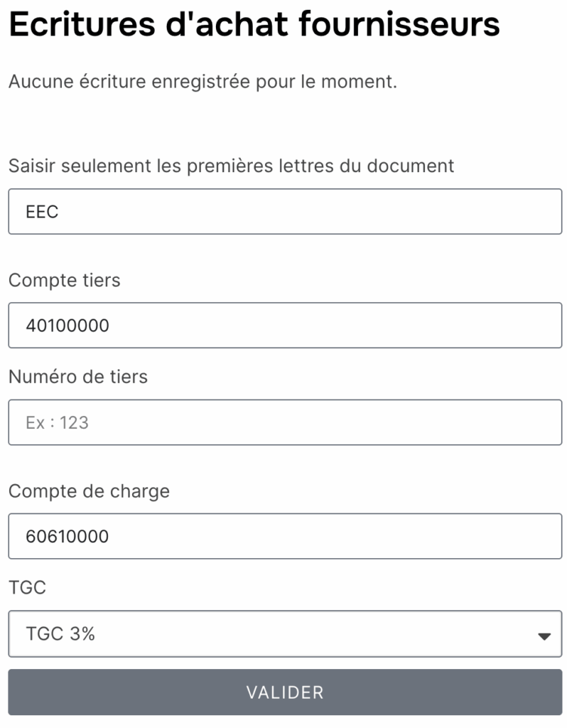Click the TGC dropdown arrow icon
Image resolution: width=567 pixels, height=728 pixels.
544,636
